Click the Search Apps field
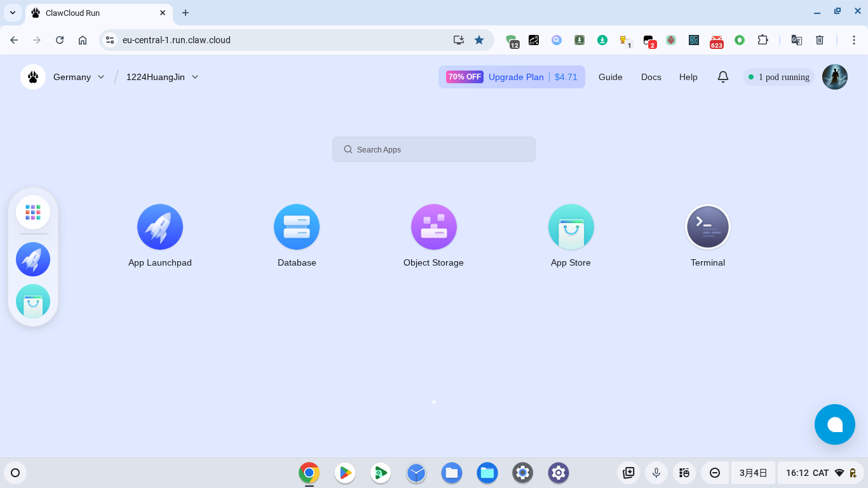 [434, 149]
